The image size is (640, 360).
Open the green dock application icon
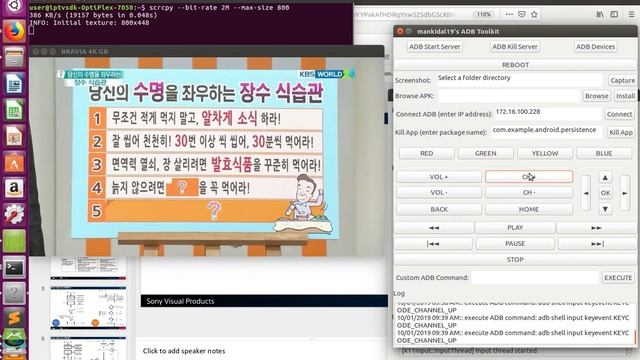(14, 241)
